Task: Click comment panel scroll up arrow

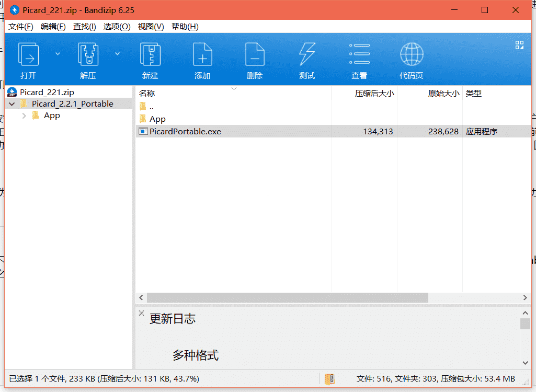Action: coord(526,313)
